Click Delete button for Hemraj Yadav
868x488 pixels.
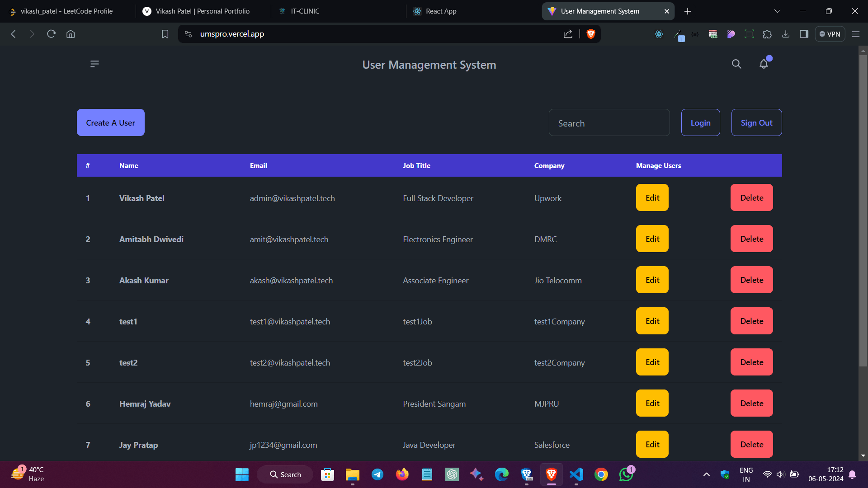coord(752,404)
